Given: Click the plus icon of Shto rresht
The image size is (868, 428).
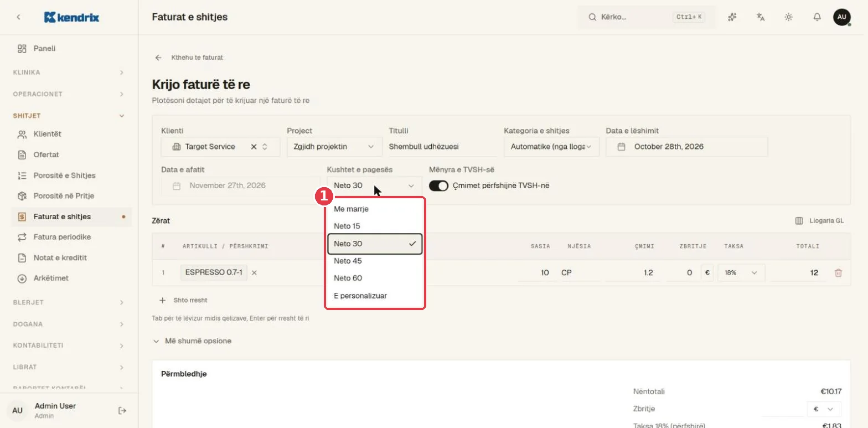Looking at the screenshot, I should coord(162,300).
